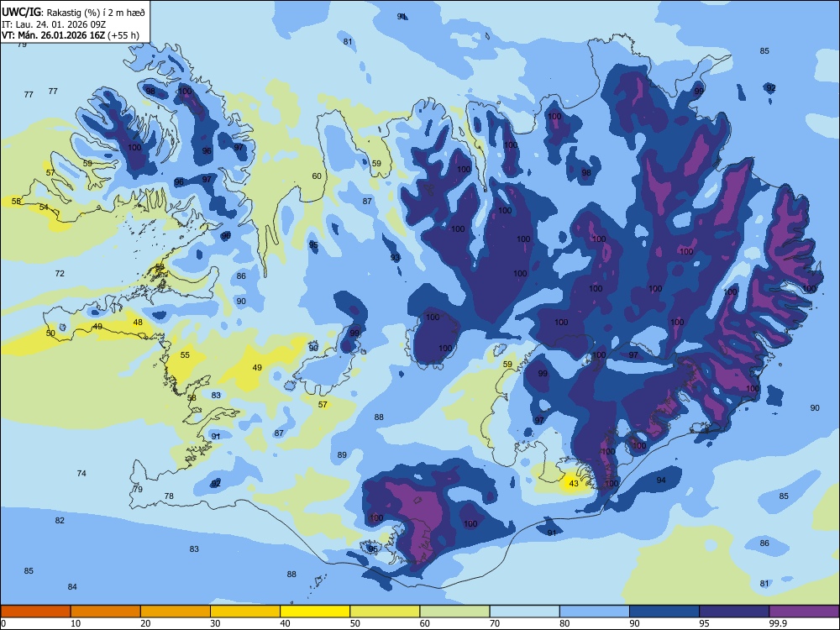Click the humidity value 84 on the map
Viewport: 840px width, 630px height.
(72, 587)
